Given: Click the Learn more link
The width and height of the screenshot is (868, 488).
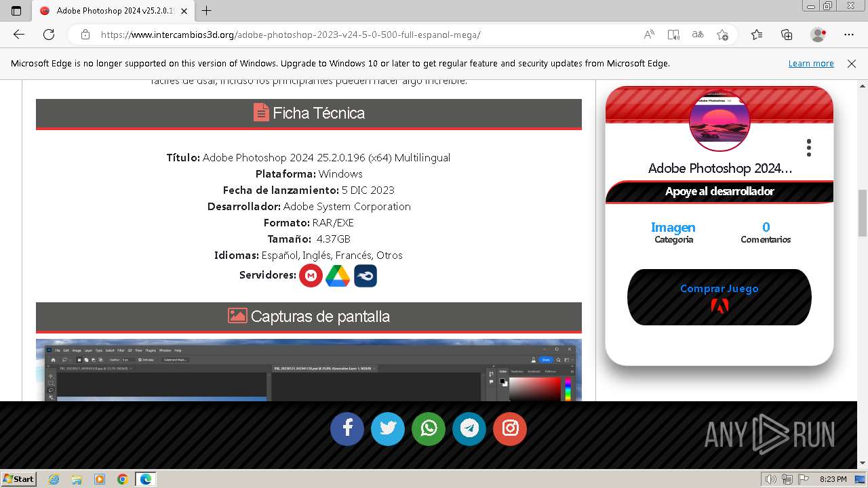Looking at the screenshot, I should pos(811,63).
